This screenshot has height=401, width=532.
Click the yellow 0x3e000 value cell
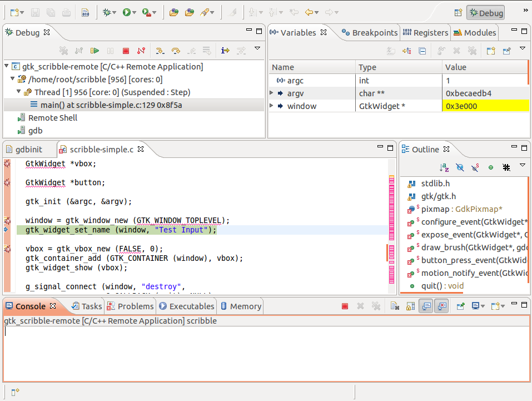[x=485, y=106]
